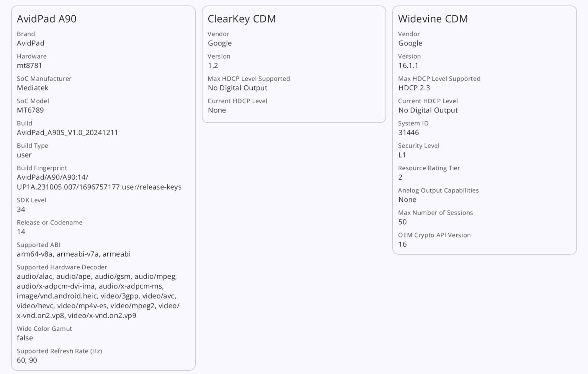Select the HDCP 2.3 value
Image resolution: width=588 pixels, height=374 pixels.
[x=414, y=88]
